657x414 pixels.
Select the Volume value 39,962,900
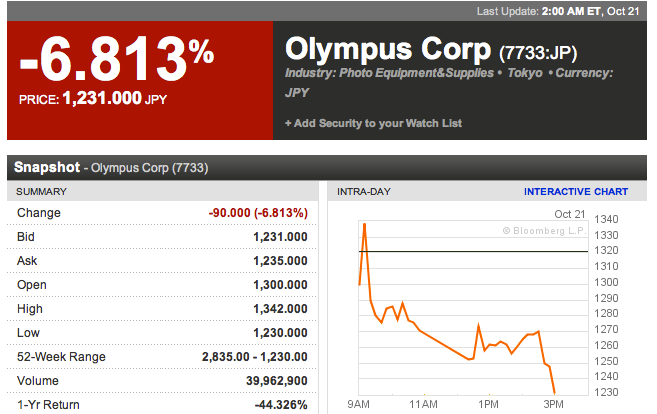click(x=277, y=380)
